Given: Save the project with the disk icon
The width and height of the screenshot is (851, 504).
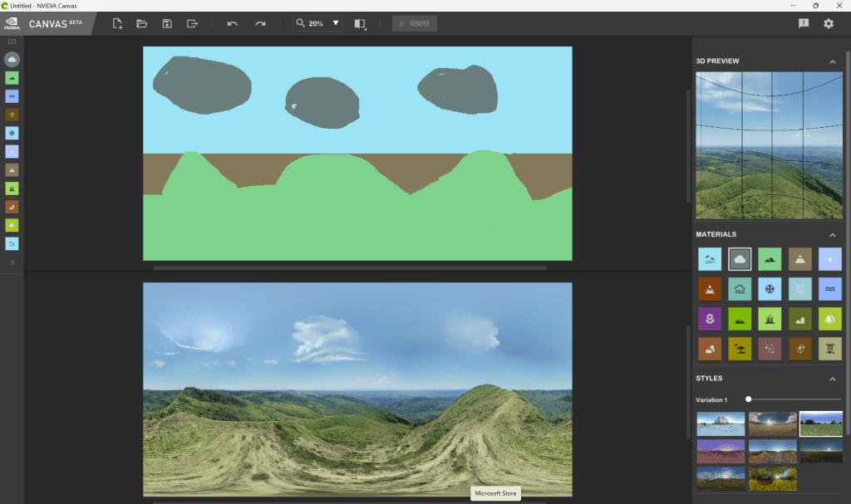Looking at the screenshot, I should click(x=167, y=23).
